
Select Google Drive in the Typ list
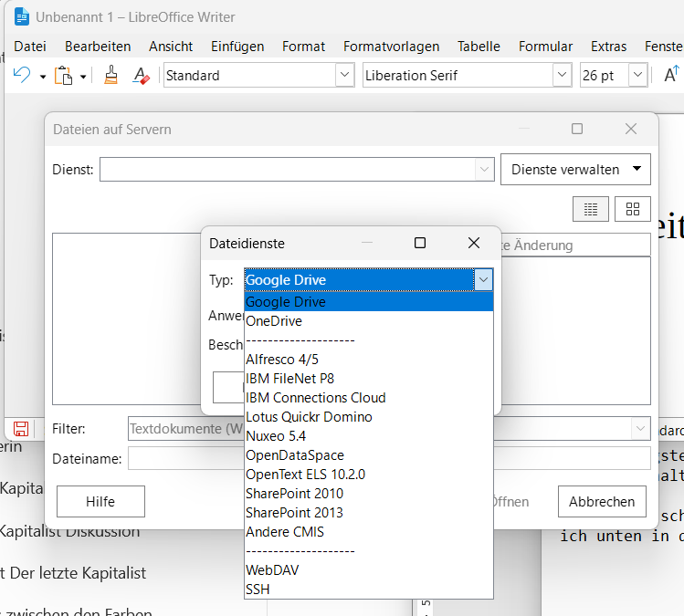369,302
